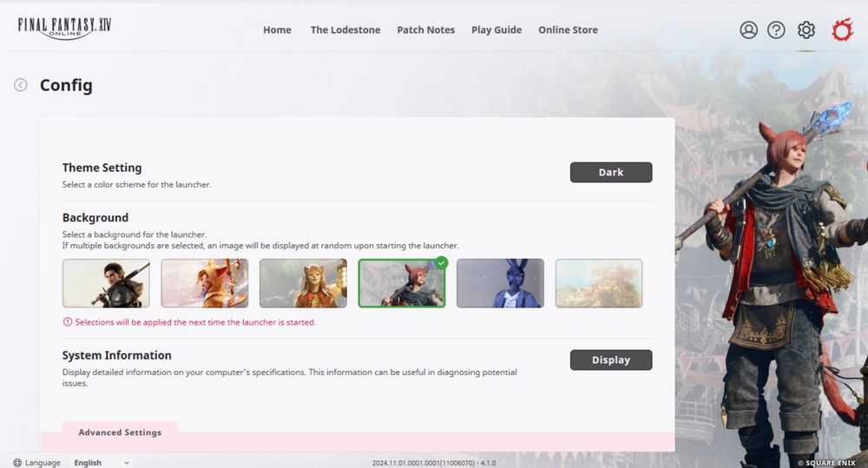868x468 pixels.
Task: Click the Background section heading
Action: pos(95,218)
